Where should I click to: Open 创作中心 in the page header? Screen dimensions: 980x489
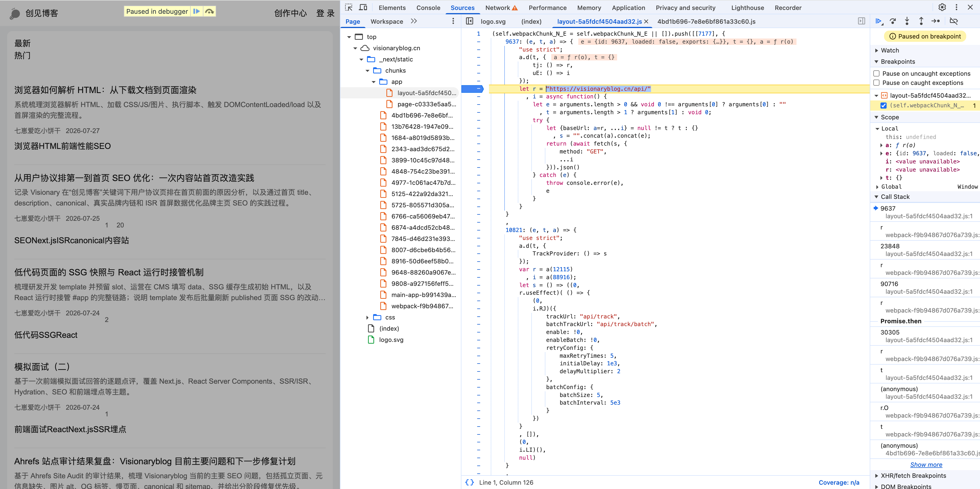(290, 13)
